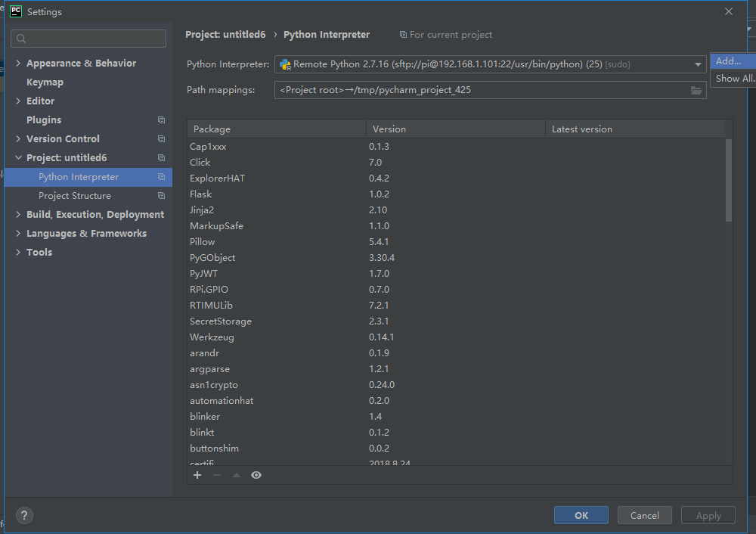This screenshot has height=534, width=756.
Task: Select Keymap in the settings sidebar
Action: pyautogui.click(x=43, y=82)
